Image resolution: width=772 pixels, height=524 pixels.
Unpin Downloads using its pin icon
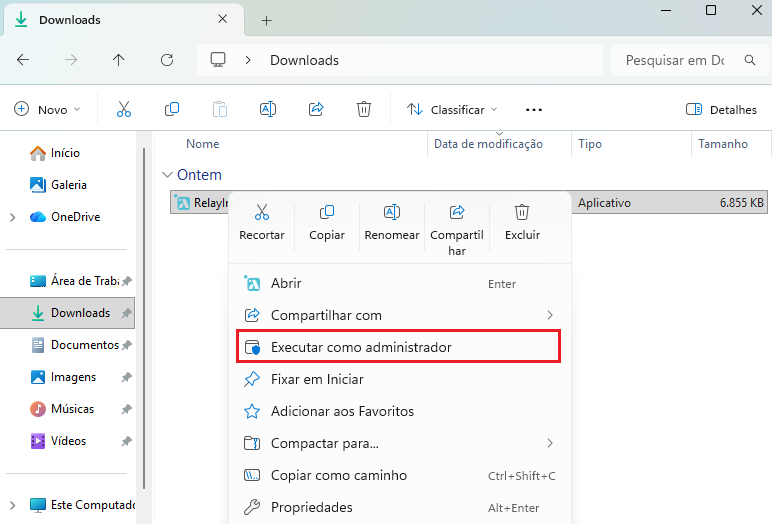[127, 313]
